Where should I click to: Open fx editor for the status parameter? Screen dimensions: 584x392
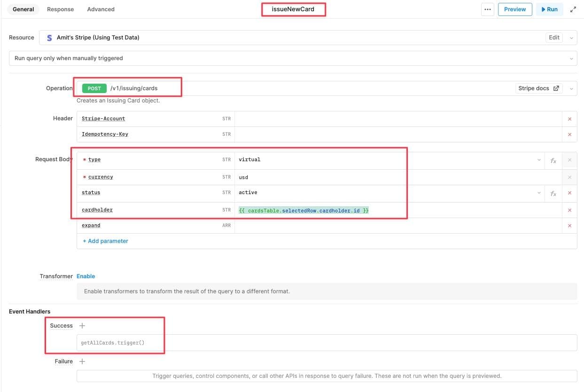553,193
